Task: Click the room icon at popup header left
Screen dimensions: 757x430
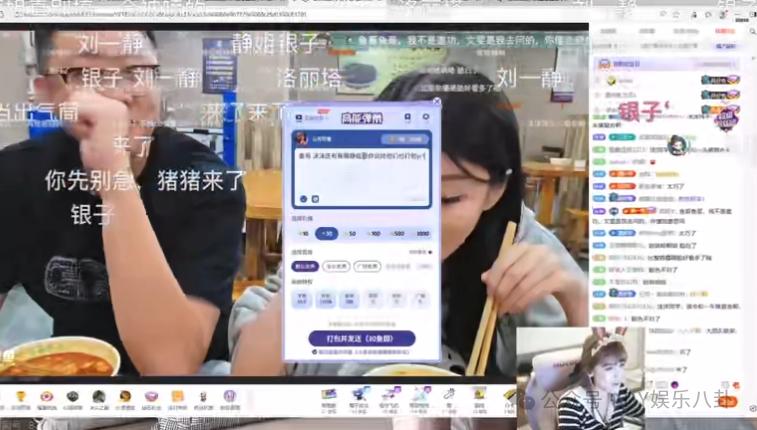Action: click(299, 118)
